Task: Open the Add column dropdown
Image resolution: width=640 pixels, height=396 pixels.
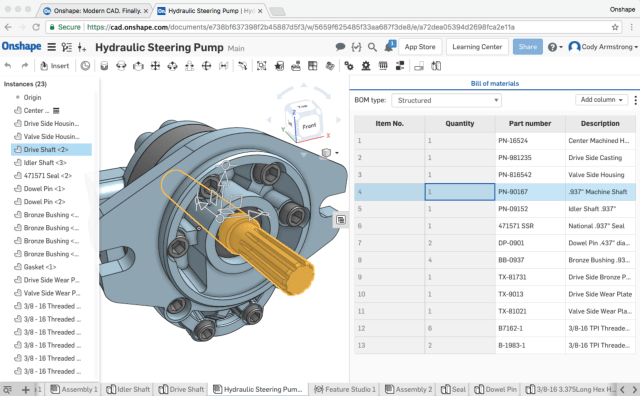Action: 601,100
